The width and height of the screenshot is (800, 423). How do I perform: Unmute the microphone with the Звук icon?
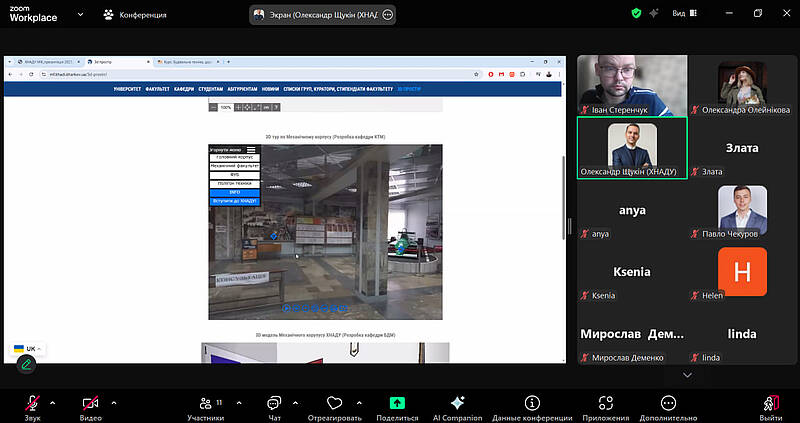coord(33,402)
